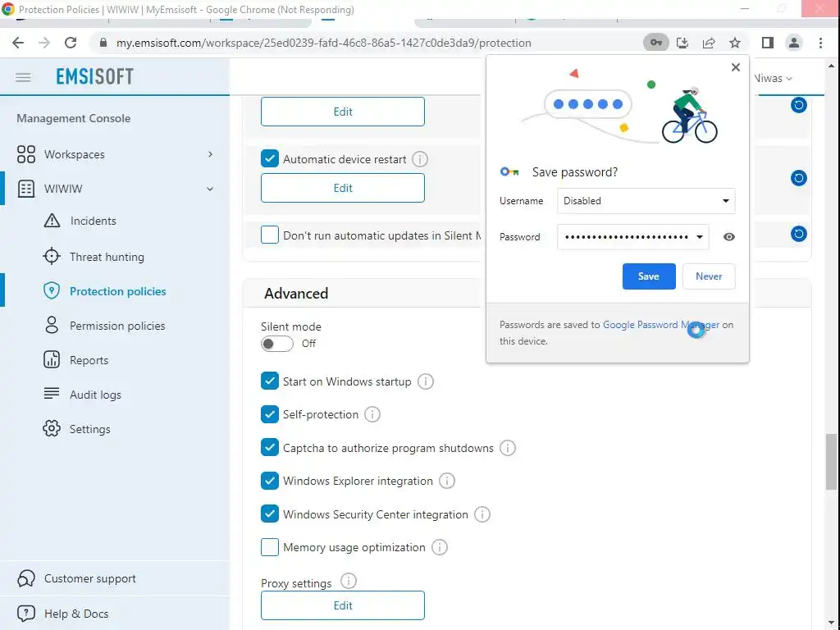Screen dimensions: 840x630
Task: Click the top reset-to-default circular icon
Action: pos(799,104)
